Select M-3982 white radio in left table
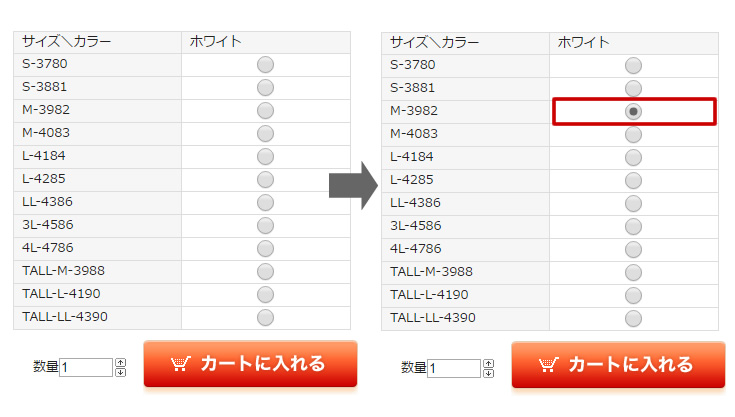 [265, 111]
